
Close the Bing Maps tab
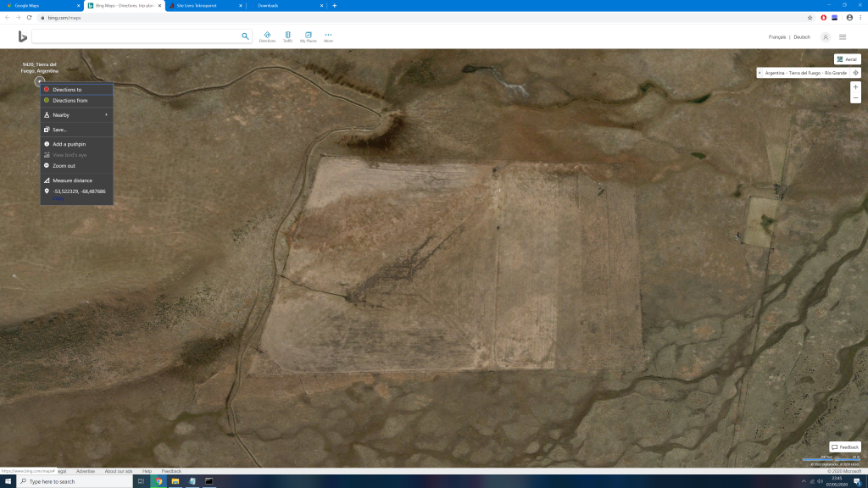(x=159, y=6)
